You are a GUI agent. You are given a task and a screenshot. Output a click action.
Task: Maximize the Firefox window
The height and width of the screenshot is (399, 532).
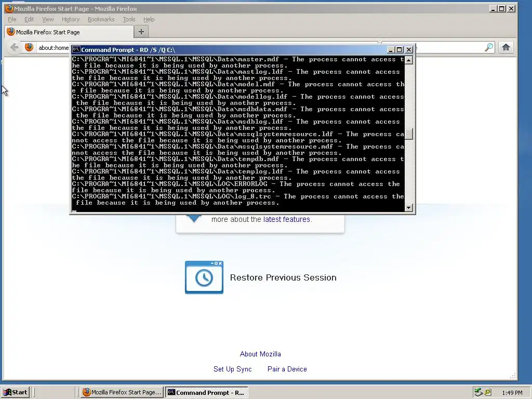[502, 9]
